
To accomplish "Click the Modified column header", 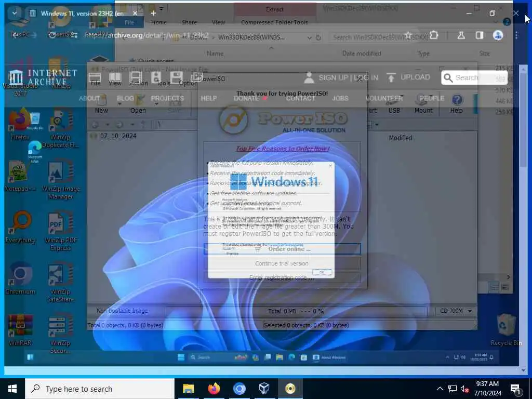I will click(401, 138).
